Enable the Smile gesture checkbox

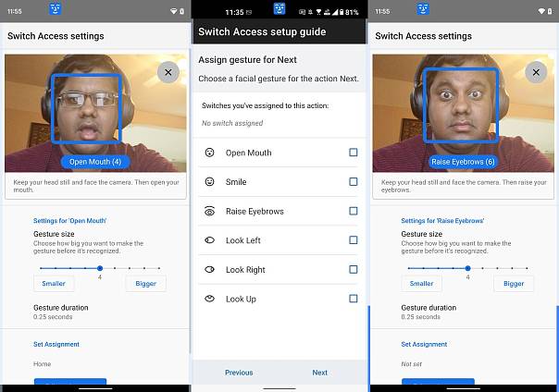[x=354, y=182]
